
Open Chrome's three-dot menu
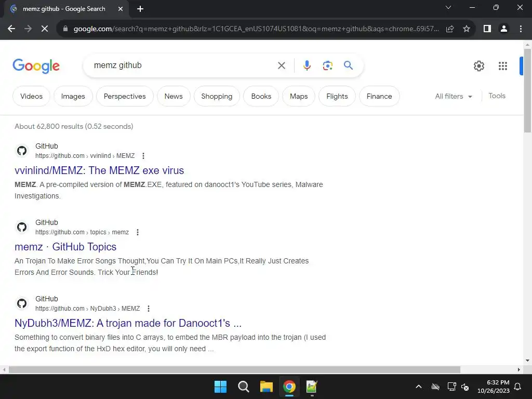point(521,29)
